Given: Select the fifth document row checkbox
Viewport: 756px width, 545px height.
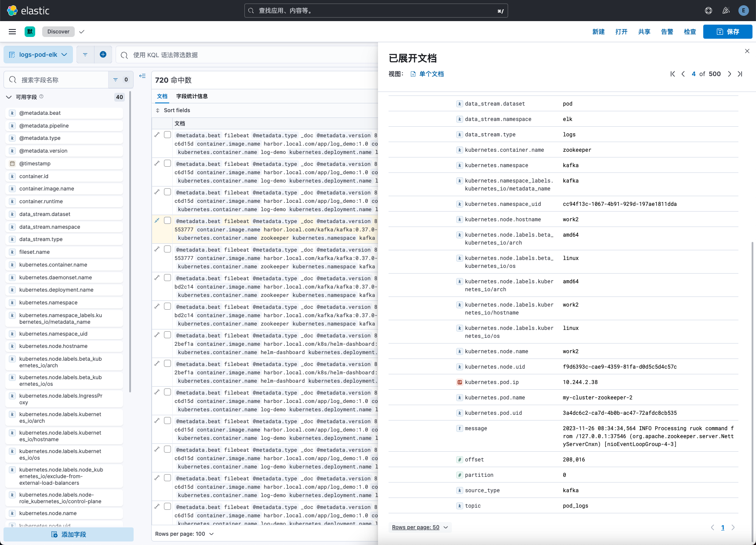Looking at the screenshot, I should pos(167,249).
